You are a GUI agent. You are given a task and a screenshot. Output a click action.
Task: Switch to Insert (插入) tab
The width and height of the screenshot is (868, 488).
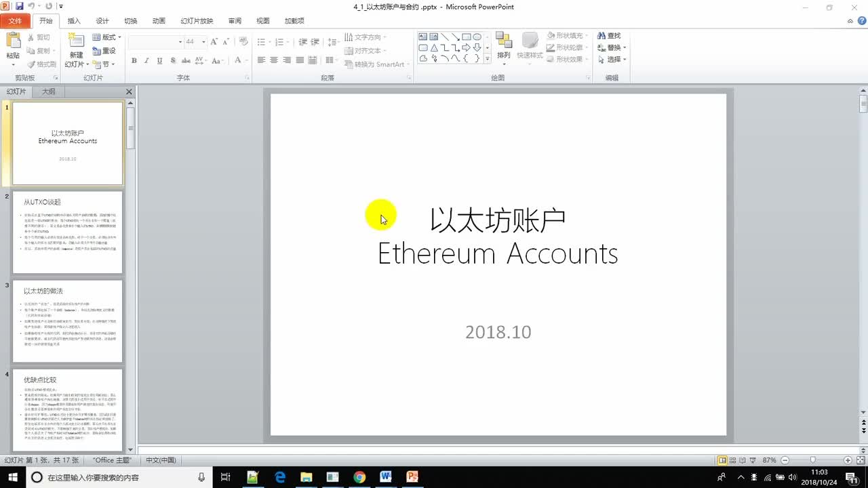click(x=74, y=21)
